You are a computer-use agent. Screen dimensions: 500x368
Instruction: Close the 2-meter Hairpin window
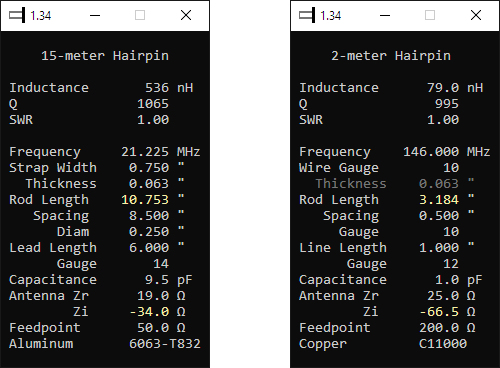476,15
